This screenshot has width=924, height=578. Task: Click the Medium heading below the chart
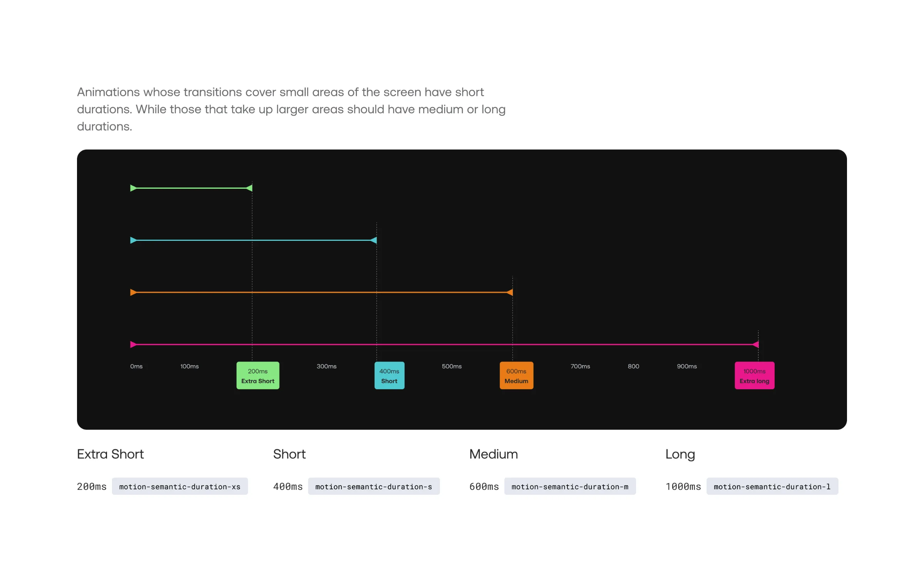pos(494,454)
